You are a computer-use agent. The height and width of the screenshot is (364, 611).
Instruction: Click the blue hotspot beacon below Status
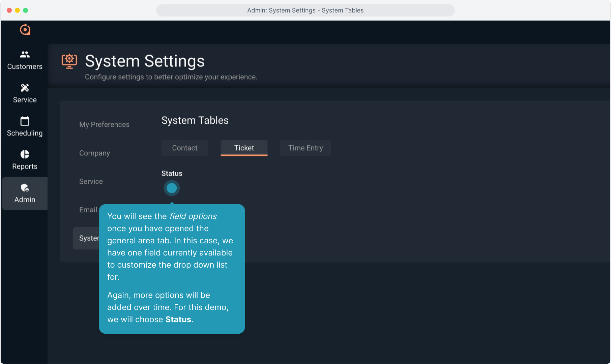click(172, 188)
